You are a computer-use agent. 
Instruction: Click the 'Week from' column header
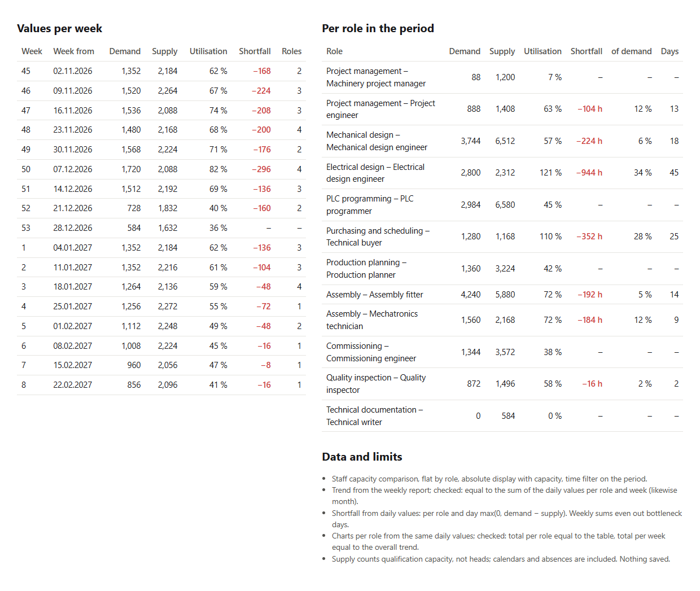73,51
